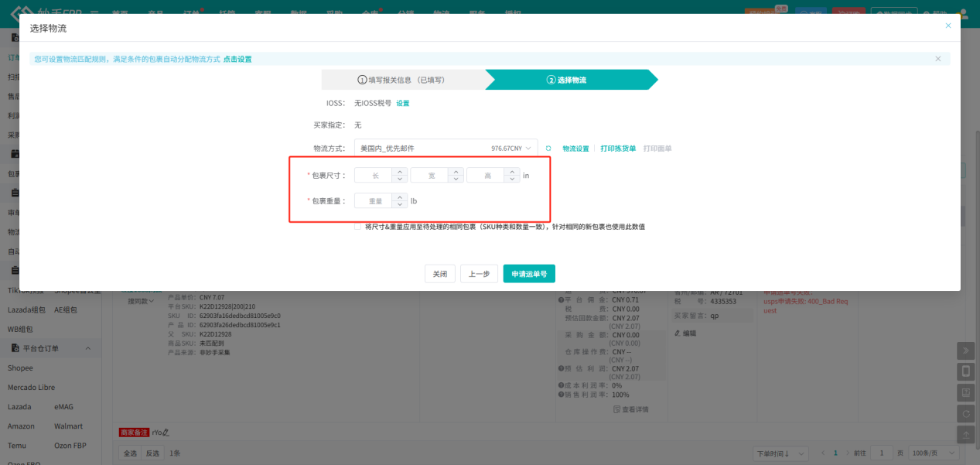Viewport: 980px width, 465px height.
Task: Collapse the 平台仓订单 sidebar section
Action: 87,349
